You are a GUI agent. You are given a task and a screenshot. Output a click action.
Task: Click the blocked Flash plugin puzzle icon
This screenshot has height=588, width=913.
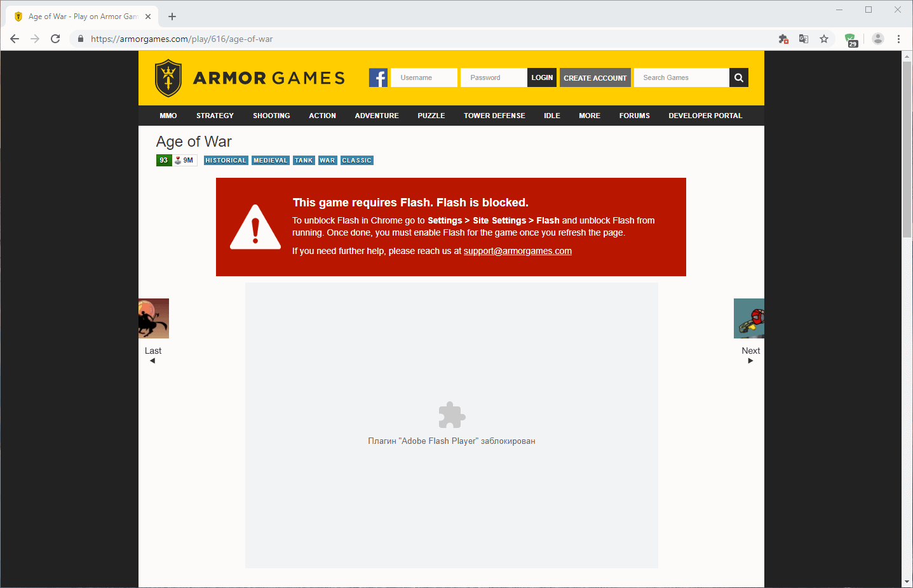tap(452, 415)
